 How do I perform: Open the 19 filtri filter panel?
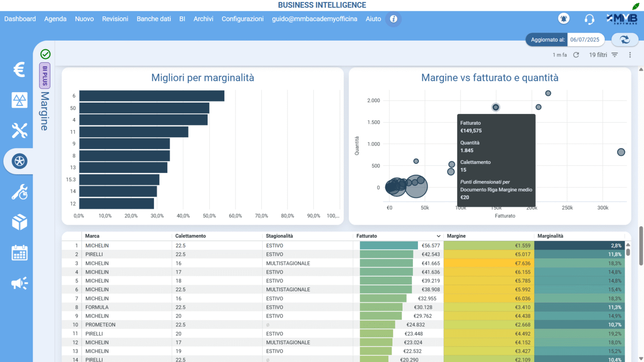pos(603,55)
